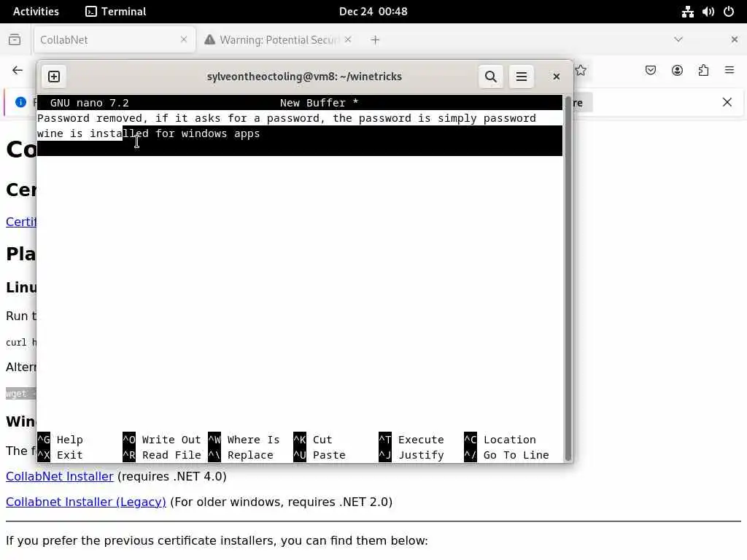Image resolution: width=747 pixels, height=560 pixels.
Task: Click the ^\ Replace shortcut
Action: 241,455
